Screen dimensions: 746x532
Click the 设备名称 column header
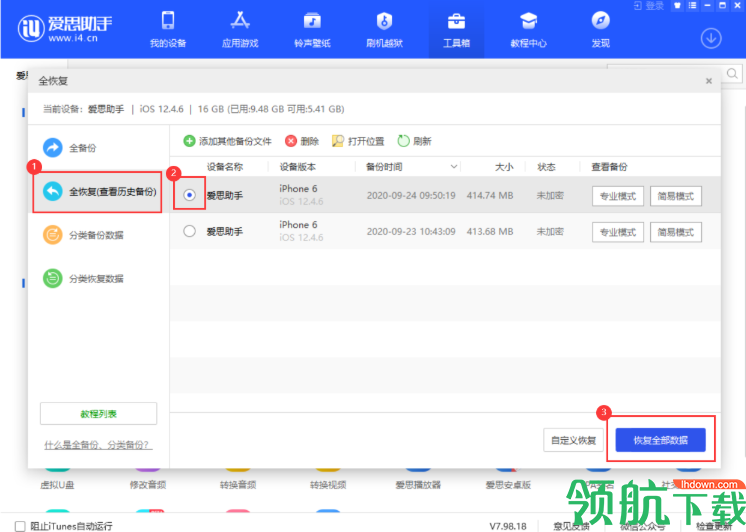coord(225,167)
